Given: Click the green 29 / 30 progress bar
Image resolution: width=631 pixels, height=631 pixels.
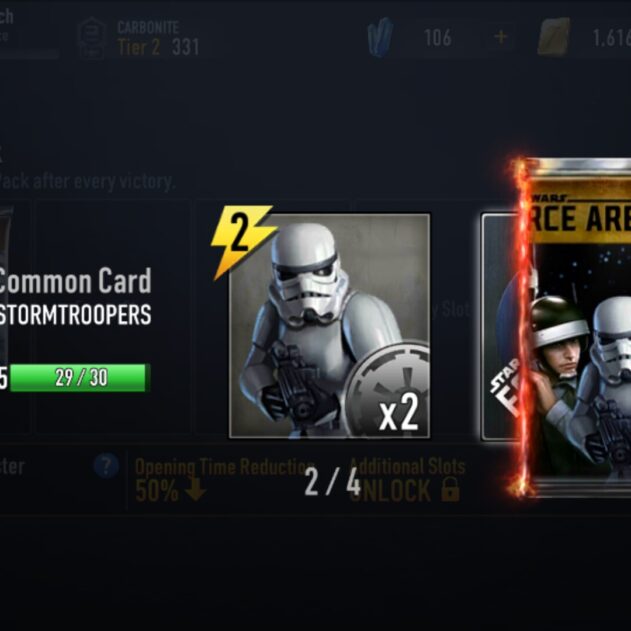Looking at the screenshot, I should pyautogui.click(x=80, y=377).
